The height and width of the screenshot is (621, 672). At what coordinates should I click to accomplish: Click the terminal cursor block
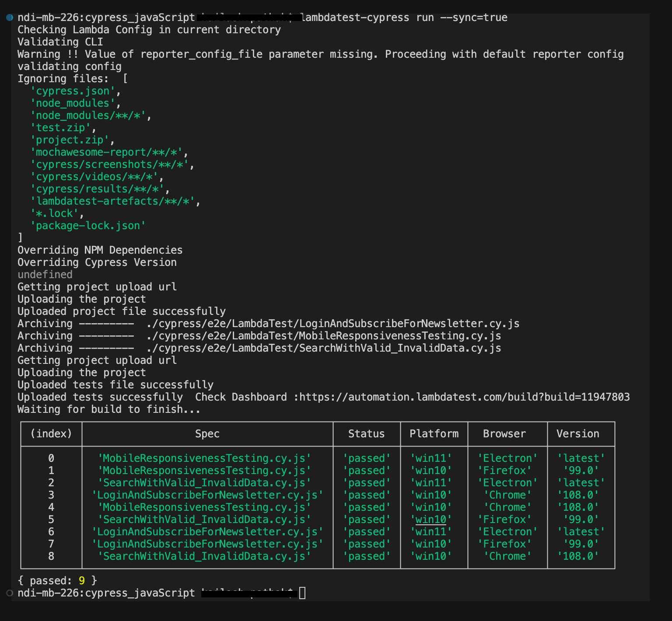(302, 593)
